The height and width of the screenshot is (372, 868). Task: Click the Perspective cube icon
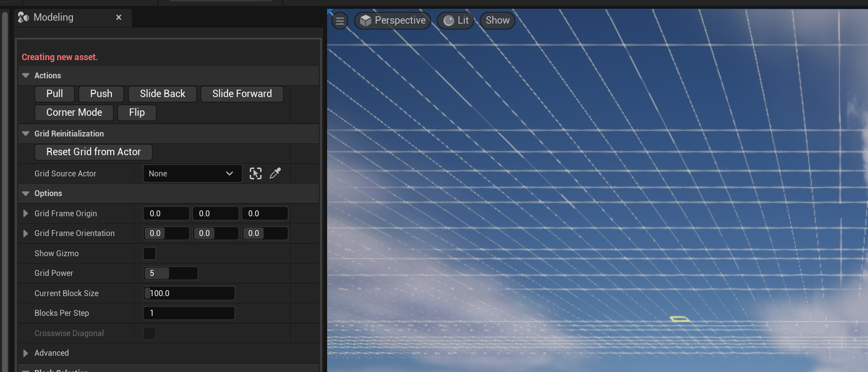click(366, 20)
